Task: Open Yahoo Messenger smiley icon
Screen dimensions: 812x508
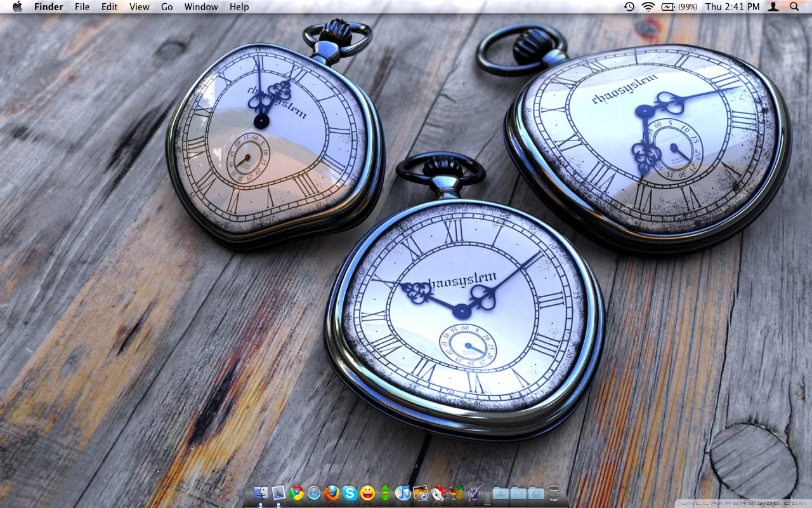Action: coord(367,493)
